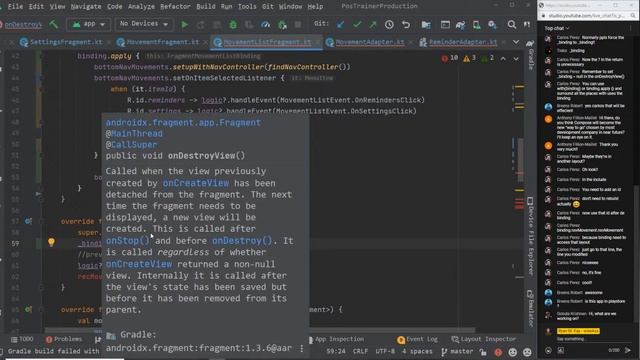Image resolution: width=640 pixels, height=360 pixels.
Task: Follow the onDestroy() documentation link
Action: coord(242,241)
